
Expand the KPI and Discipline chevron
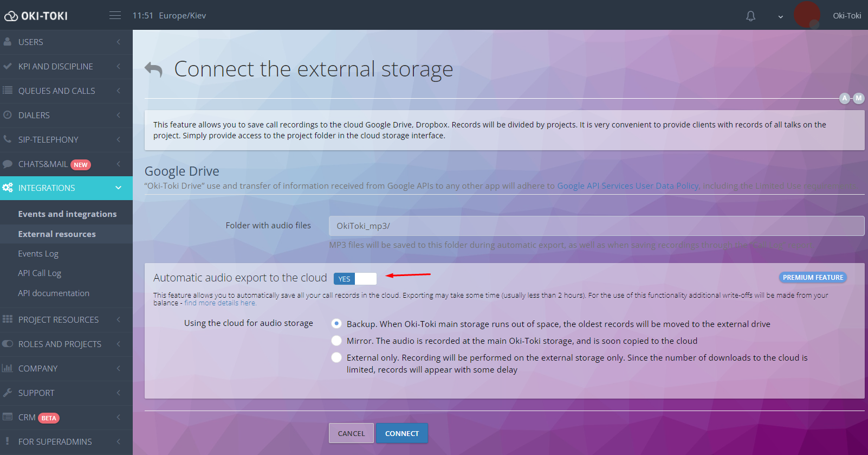tap(119, 66)
